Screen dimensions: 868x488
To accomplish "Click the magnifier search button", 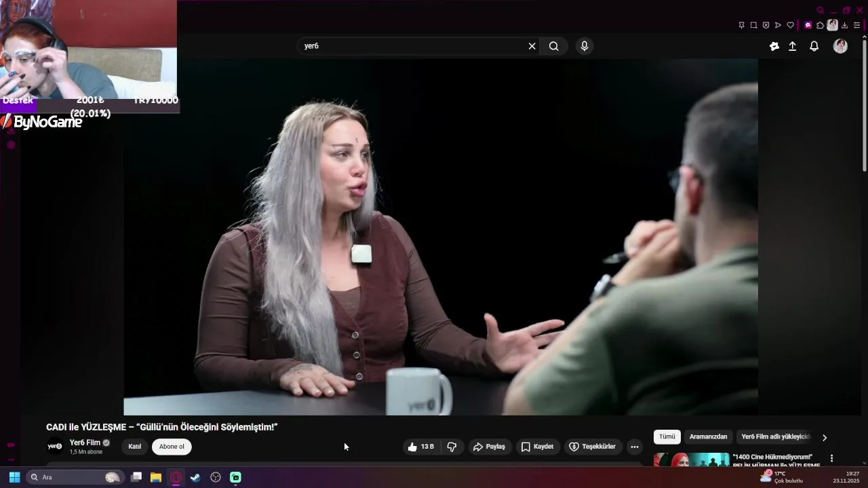I will click(x=554, y=46).
